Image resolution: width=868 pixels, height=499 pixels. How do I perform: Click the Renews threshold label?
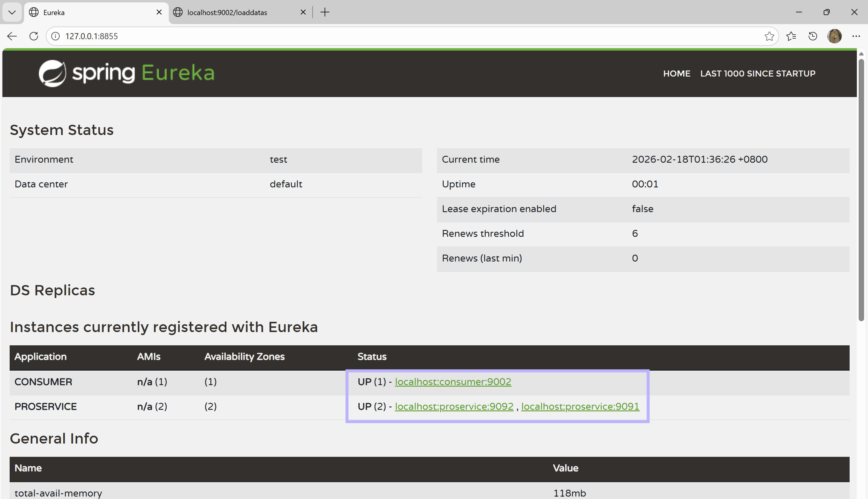483,234
